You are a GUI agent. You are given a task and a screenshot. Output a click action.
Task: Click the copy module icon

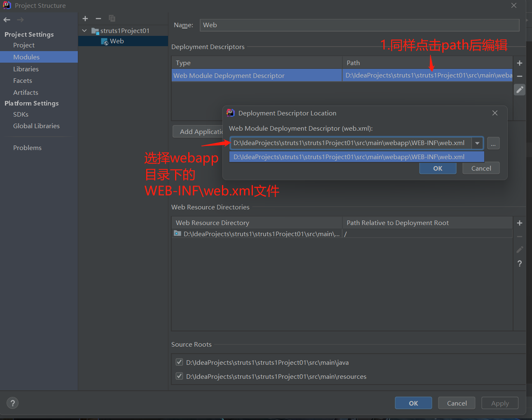(112, 19)
